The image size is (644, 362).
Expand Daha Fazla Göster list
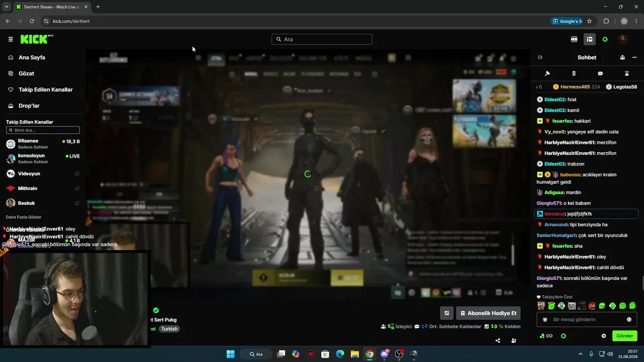click(x=24, y=217)
